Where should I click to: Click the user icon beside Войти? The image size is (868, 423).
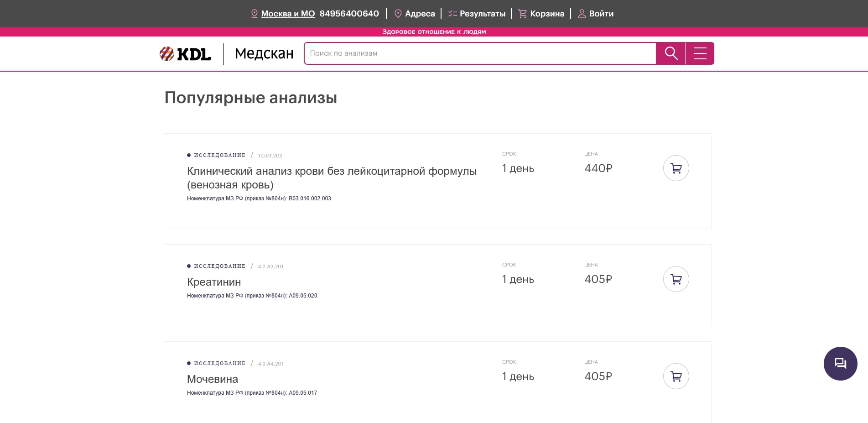click(x=582, y=14)
